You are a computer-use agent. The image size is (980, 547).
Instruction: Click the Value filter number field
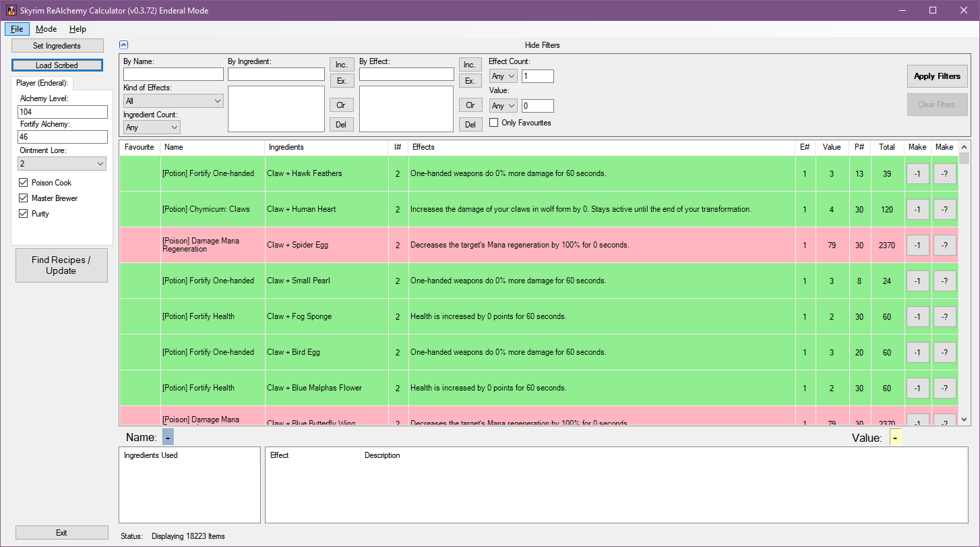pyautogui.click(x=538, y=106)
